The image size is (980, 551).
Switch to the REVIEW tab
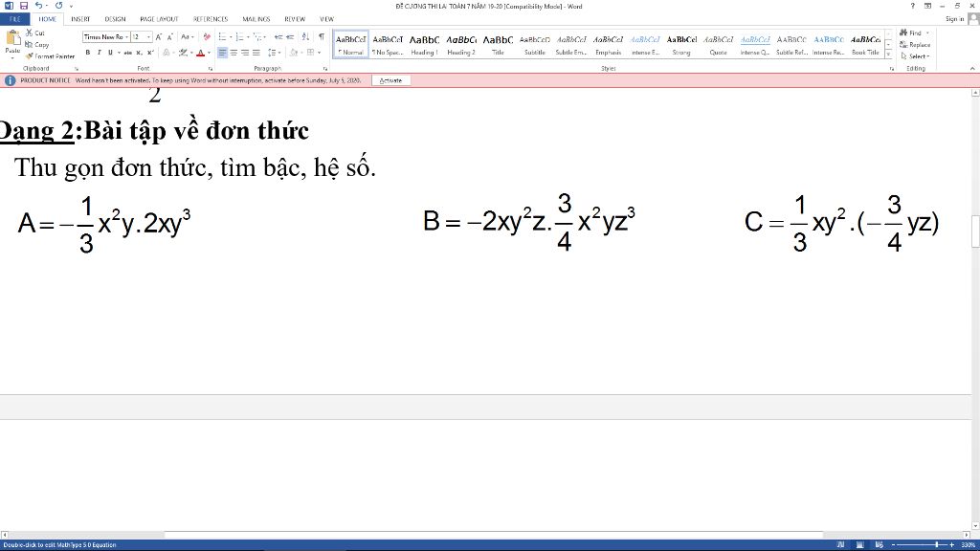[x=295, y=19]
